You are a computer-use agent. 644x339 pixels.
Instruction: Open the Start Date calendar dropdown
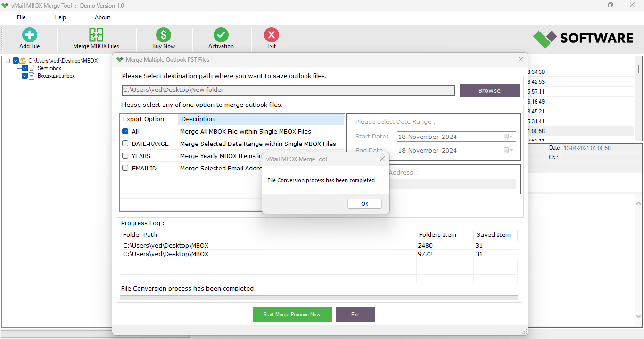coord(508,137)
